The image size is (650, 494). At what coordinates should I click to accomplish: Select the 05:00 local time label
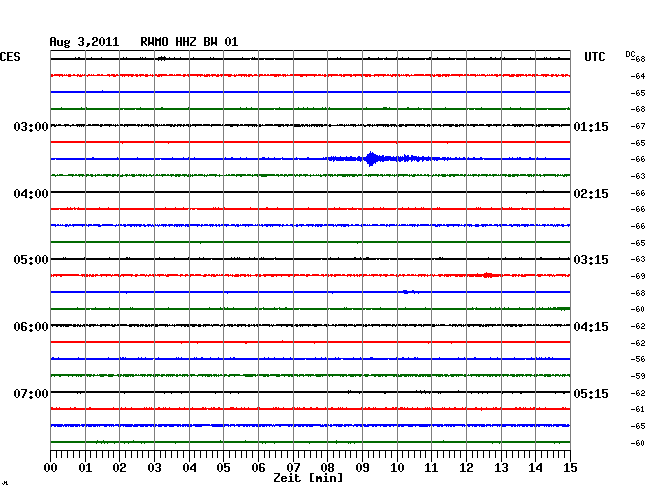(31, 260)
